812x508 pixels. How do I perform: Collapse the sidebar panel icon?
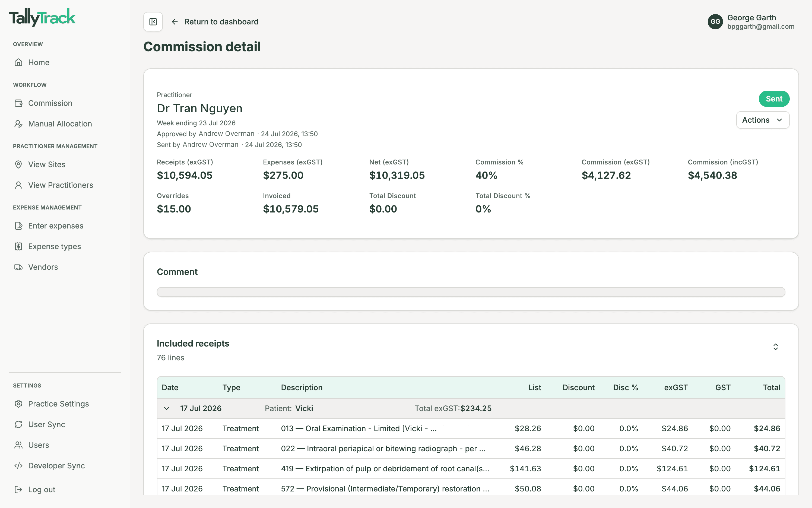[x=153, y=22]
